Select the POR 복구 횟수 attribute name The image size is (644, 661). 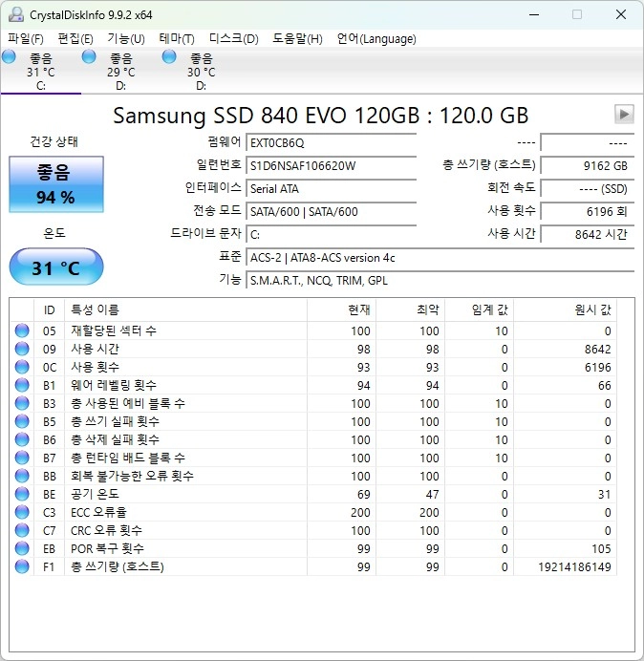click(107, 548)
